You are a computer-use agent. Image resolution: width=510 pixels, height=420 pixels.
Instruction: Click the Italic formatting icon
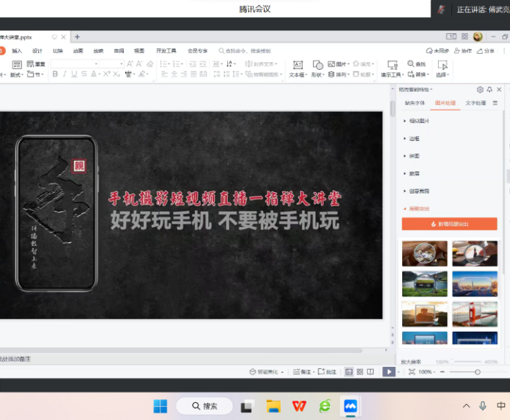coord(65,75)
